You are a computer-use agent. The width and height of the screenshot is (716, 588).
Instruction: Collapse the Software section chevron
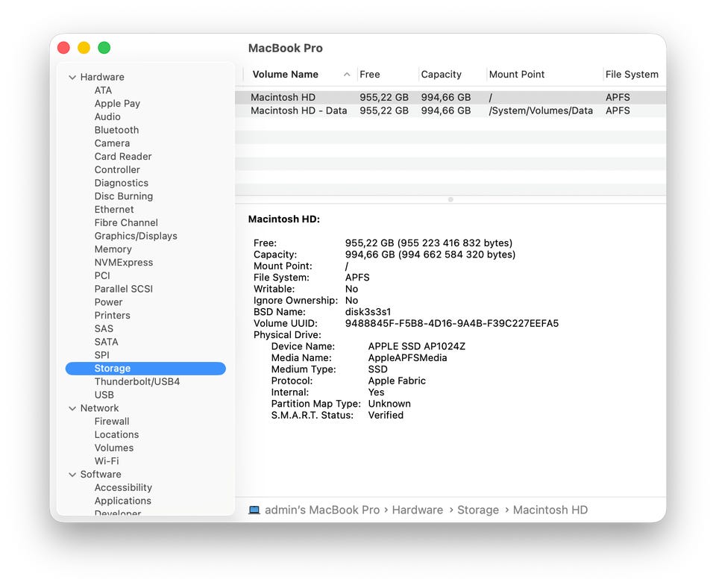(72, 475)
